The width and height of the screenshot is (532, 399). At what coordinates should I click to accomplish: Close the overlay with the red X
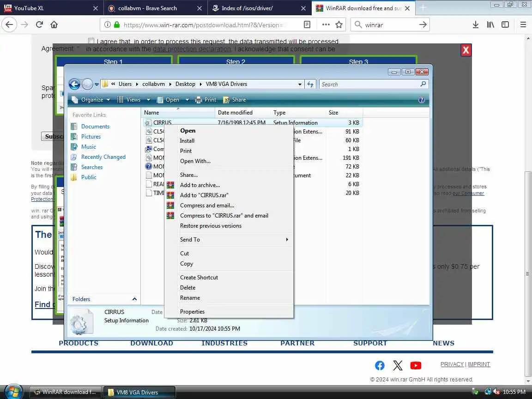(465, 50)
